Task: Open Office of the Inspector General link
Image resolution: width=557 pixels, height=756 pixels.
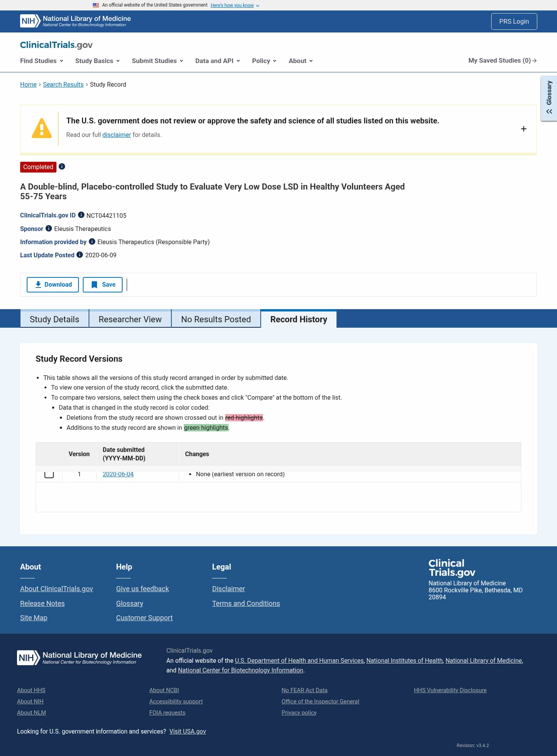Action: point(320,701)
